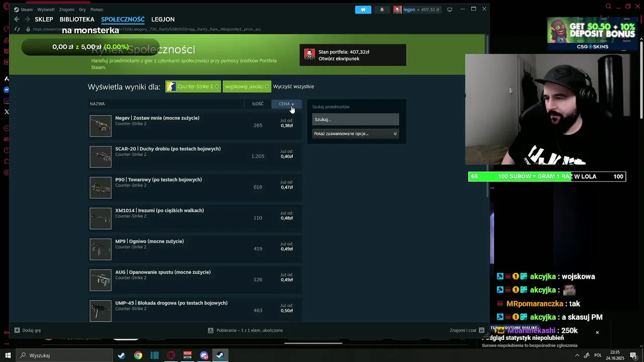Image resolution: width=644 pixels, height=362 pixels.
Task: Go forward with the Steam forward arrow
Action: (x=27, y=19)
